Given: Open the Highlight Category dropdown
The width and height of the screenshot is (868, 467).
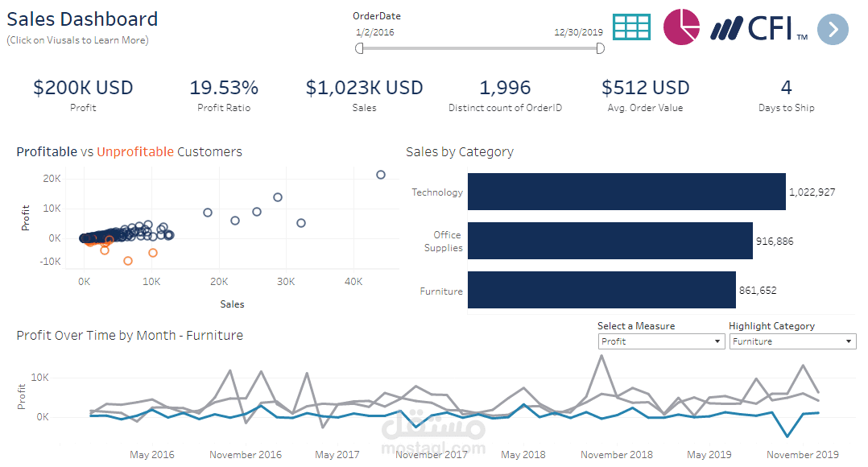Looking at the screenshot, I should [x=792, y=341].
